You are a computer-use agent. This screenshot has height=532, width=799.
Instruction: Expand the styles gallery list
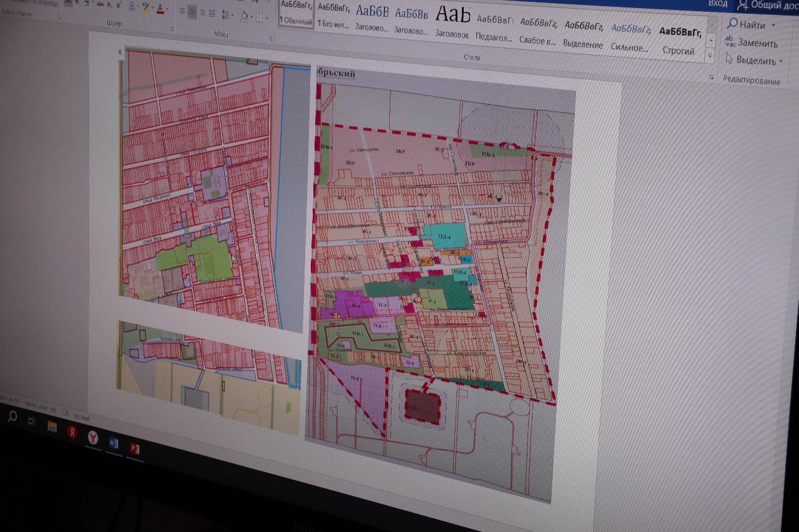point(710,56)
